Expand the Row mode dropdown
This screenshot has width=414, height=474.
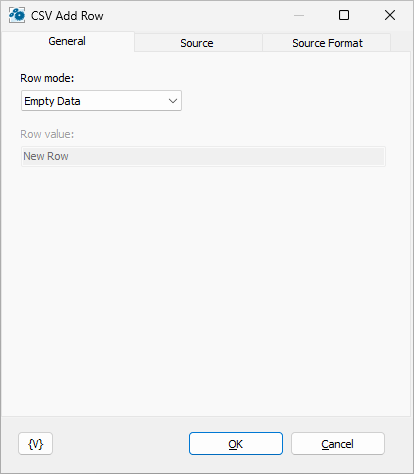(101, 101)
